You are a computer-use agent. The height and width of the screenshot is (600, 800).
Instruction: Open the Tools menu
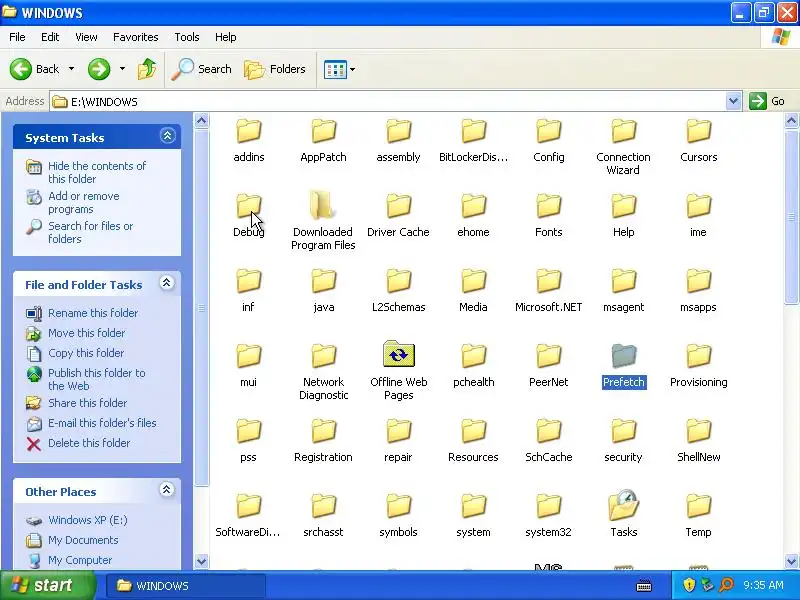tap(187, 37)
